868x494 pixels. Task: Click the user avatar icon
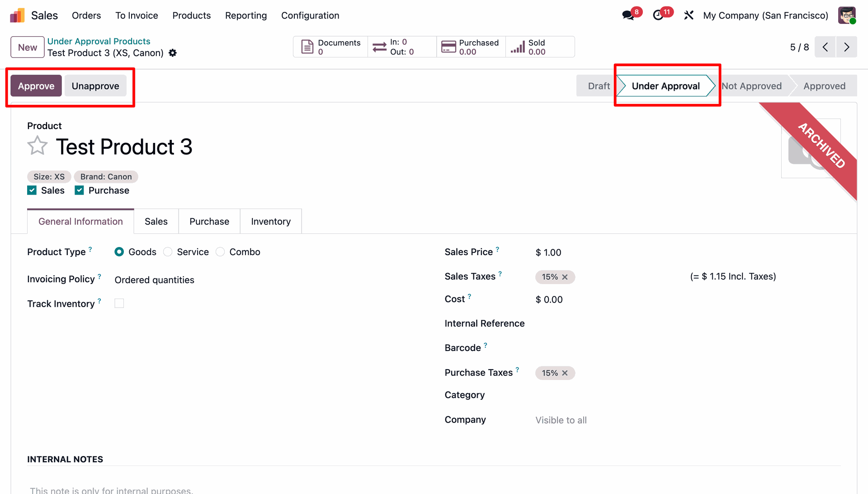[x=846, y=15]
